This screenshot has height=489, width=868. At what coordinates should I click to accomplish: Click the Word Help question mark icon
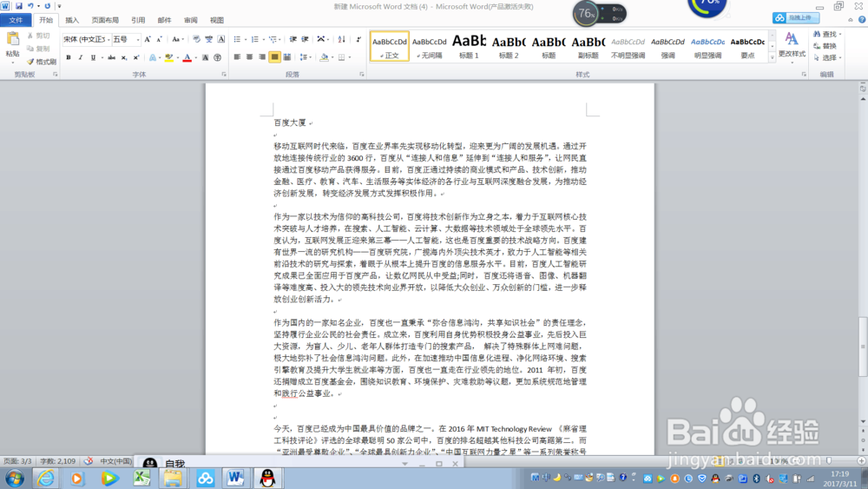[x=862, y=19]
